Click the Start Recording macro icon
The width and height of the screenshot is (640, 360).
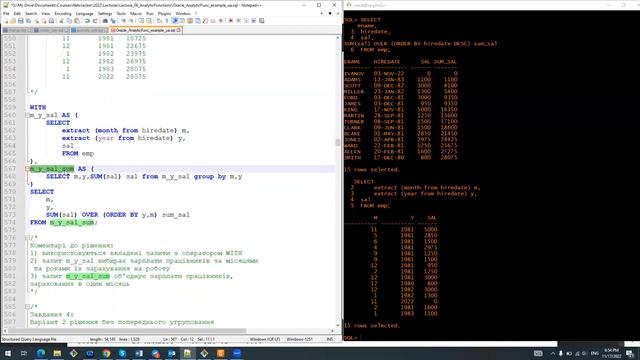tap(231, 21)
